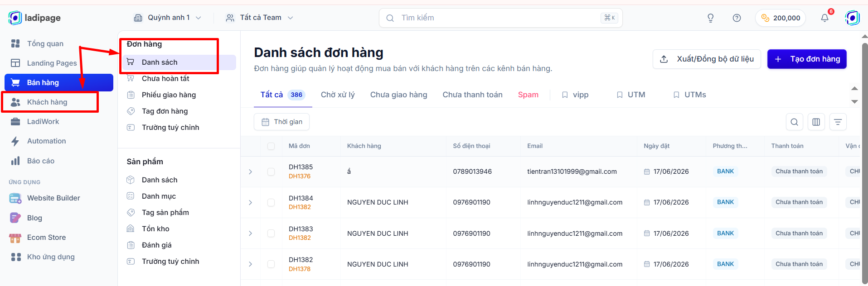Click the 200,000 credits balance pill
Image resolution: width=868 pixels, height=286 pixels.
(781, 18)
